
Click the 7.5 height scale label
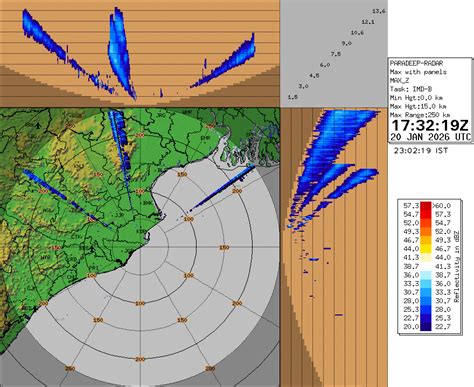[x=336, y=54]
